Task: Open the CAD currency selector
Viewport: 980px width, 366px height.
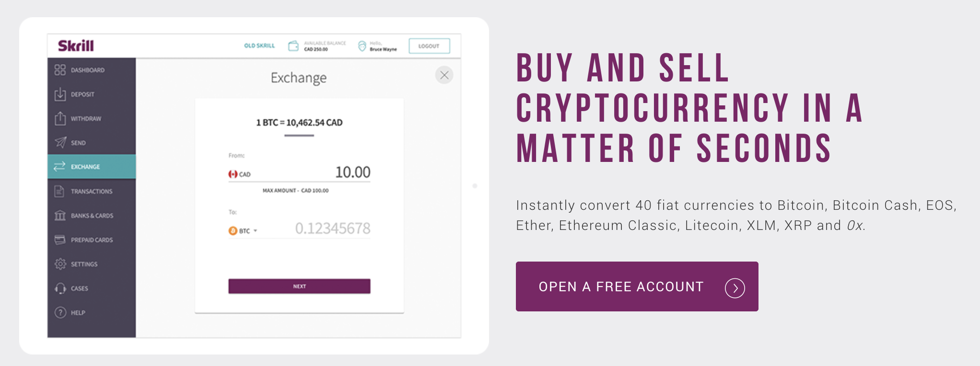Action: pyautogui.click(x=240, y=174)
